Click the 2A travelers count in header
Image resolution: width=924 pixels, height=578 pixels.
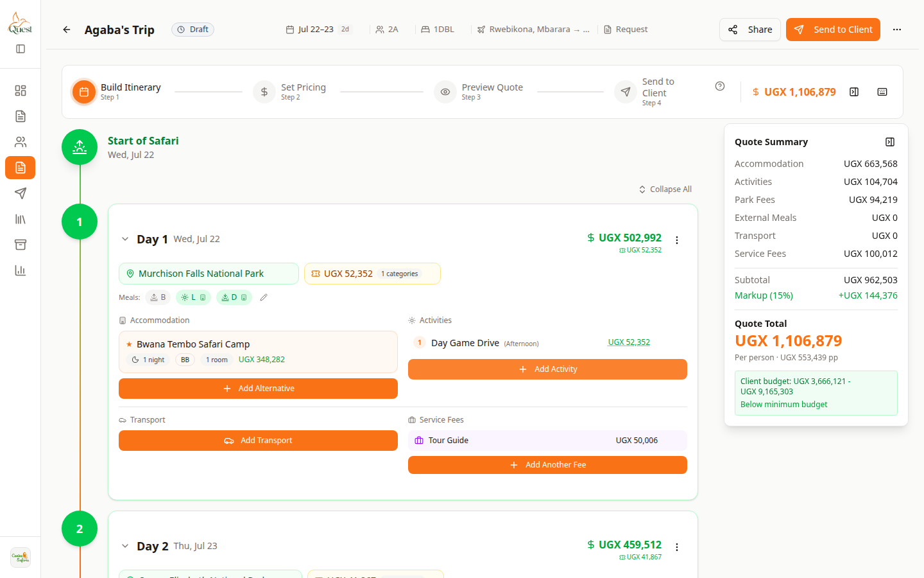click(387, 30)
